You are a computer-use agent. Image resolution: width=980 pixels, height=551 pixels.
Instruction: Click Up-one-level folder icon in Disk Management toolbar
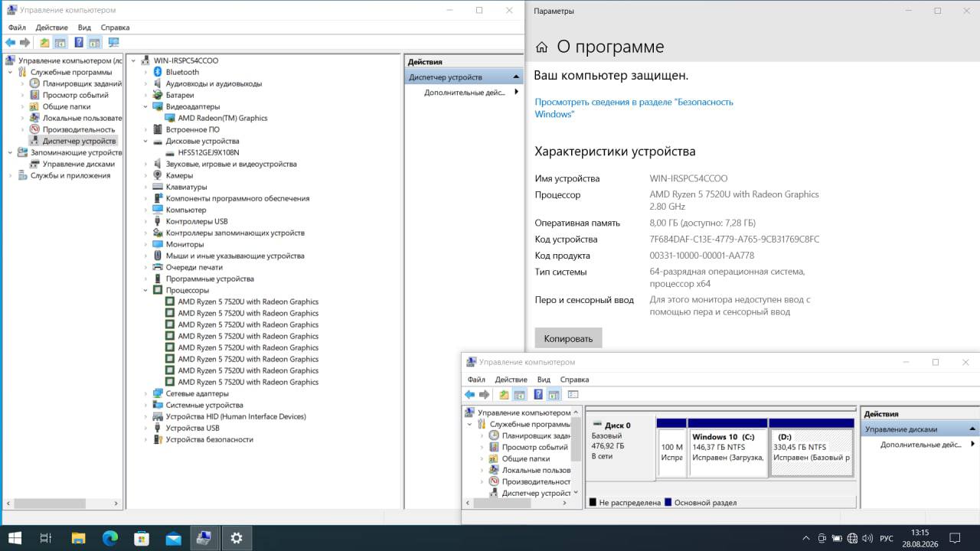click(x=504, y=395)
